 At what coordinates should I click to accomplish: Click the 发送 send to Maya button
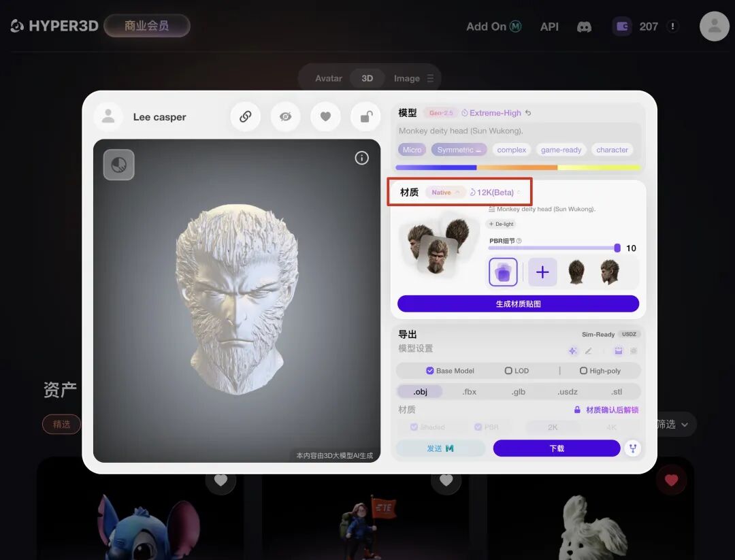coord(440,448)
